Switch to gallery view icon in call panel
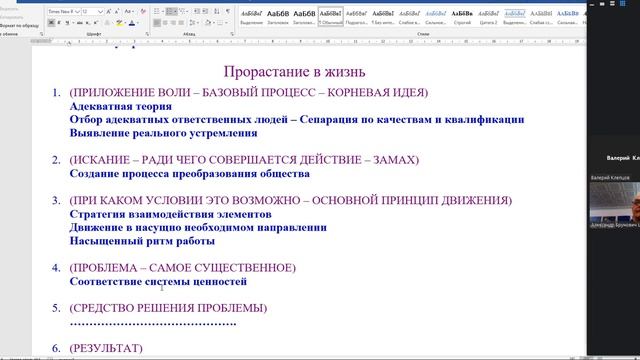 click(622, 3)
